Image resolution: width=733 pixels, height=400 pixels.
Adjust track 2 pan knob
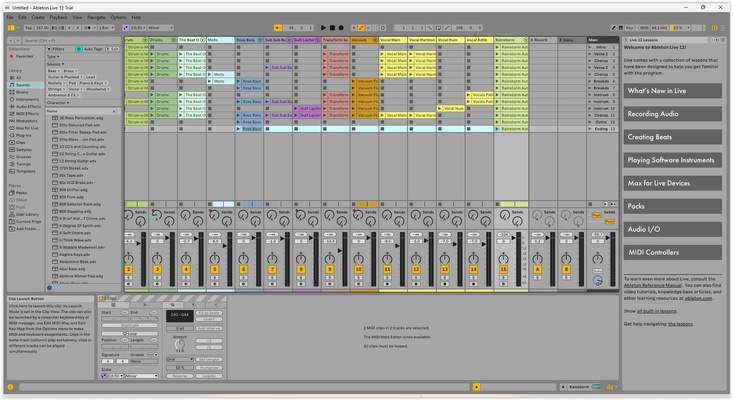click(129, 258)
